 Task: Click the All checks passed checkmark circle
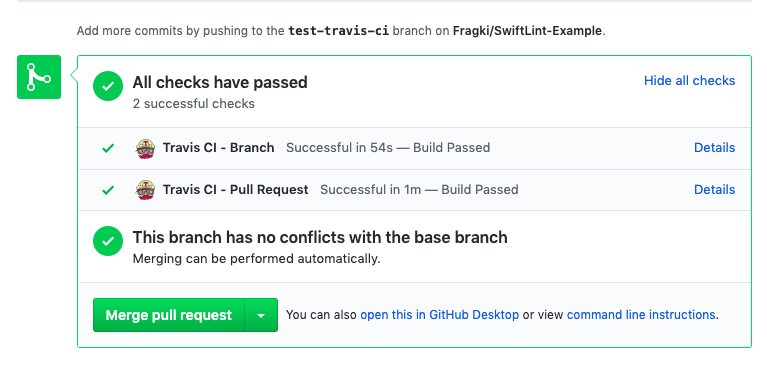(x=108, y=86)
